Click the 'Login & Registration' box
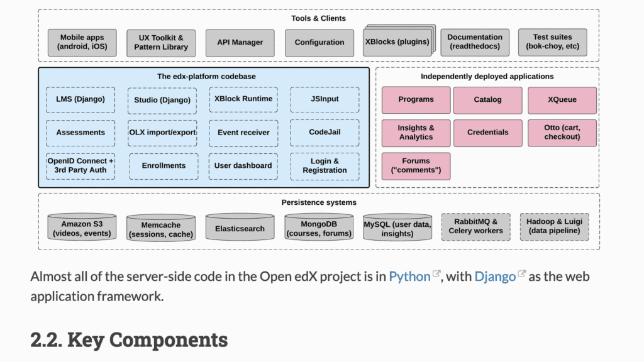Viewport: 644px width, 362px height. [x=325, y=166]
